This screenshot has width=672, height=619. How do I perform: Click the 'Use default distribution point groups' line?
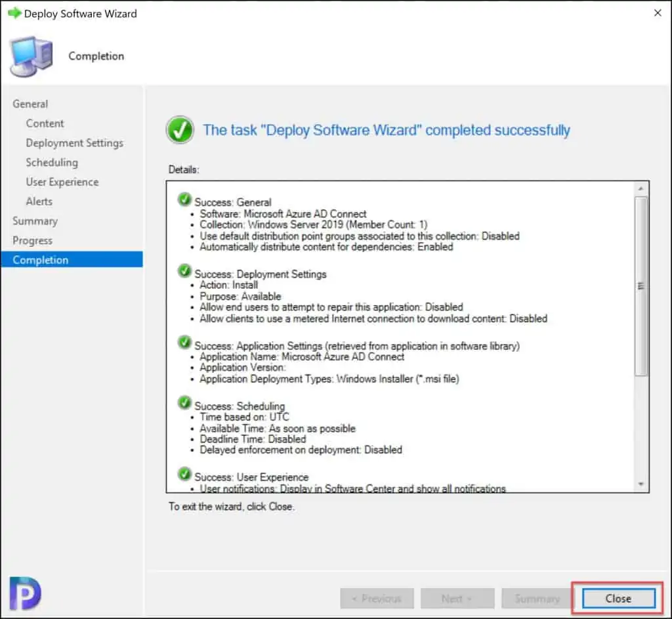(360, 236)
